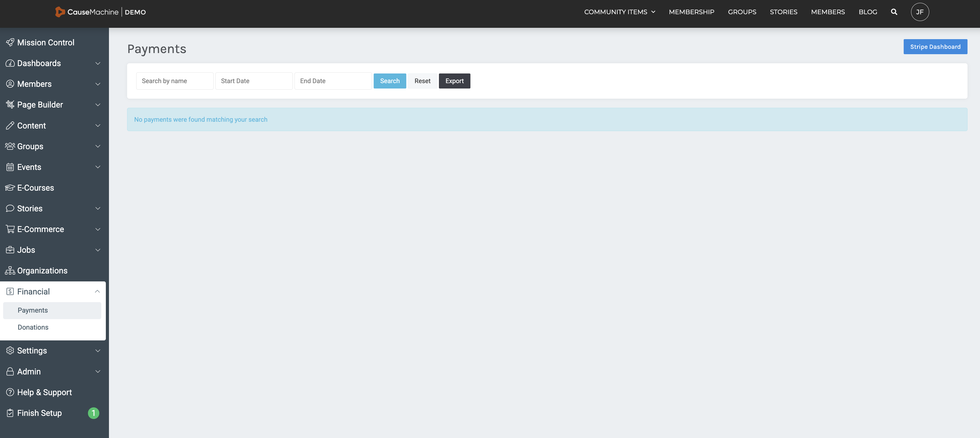The height and width of the screenshot is (438, 980).
Task: Click the E-Courses graduation cap icon
Action: (10, 188)
